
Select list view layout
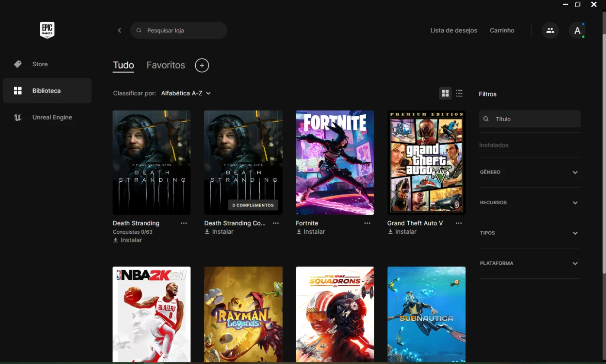(x=459, y=93)
